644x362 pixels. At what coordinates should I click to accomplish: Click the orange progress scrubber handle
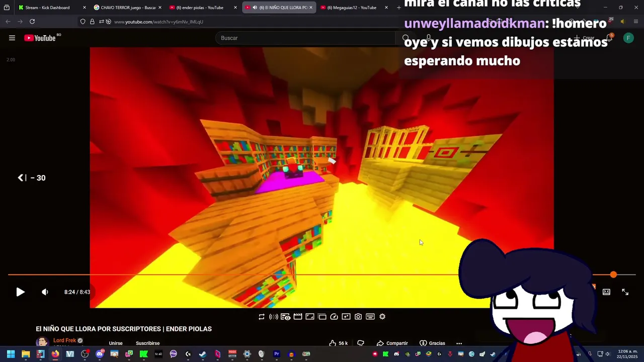(x=613, y=275)
